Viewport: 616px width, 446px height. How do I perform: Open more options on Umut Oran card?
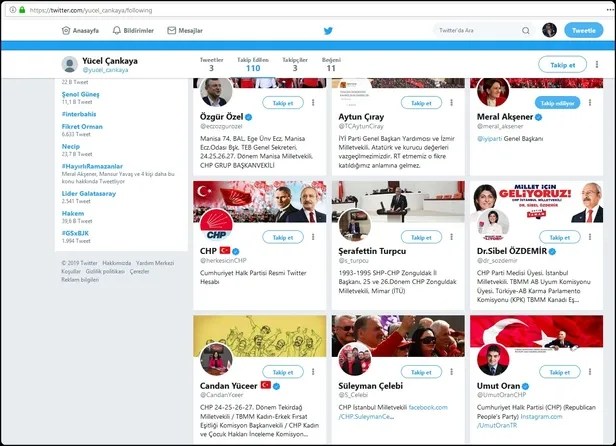[x=590, y=371]
